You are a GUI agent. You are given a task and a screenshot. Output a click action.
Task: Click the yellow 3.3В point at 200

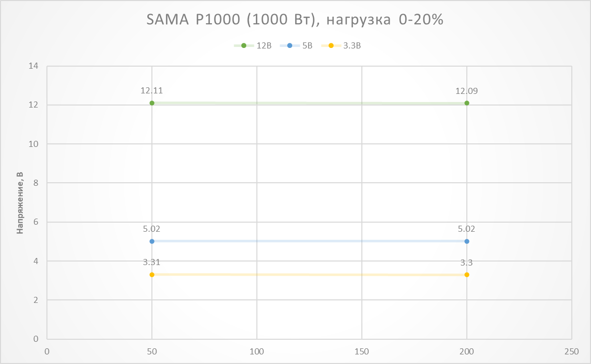click(467, 275)
